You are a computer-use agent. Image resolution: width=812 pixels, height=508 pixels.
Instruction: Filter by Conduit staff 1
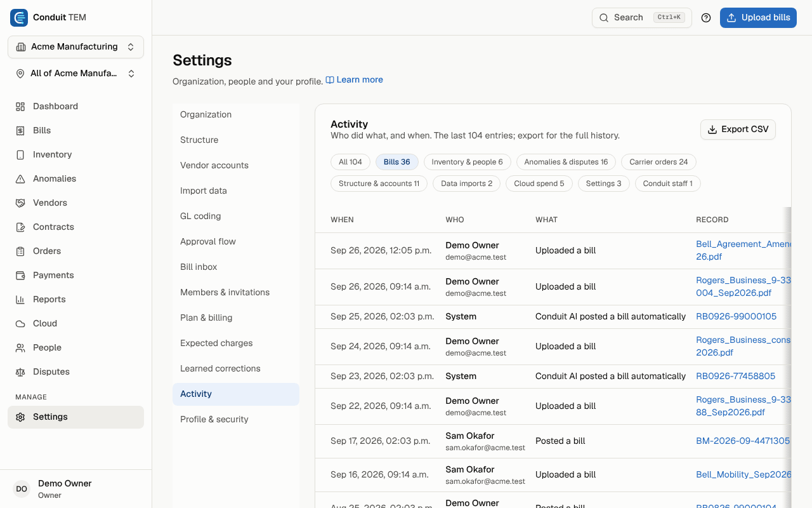click(668, 184)
